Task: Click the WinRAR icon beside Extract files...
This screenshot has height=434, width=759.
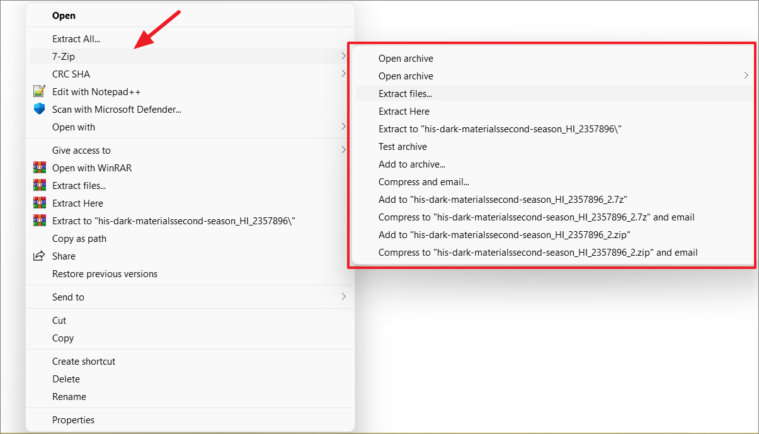Action: click(x=39, y=185)
